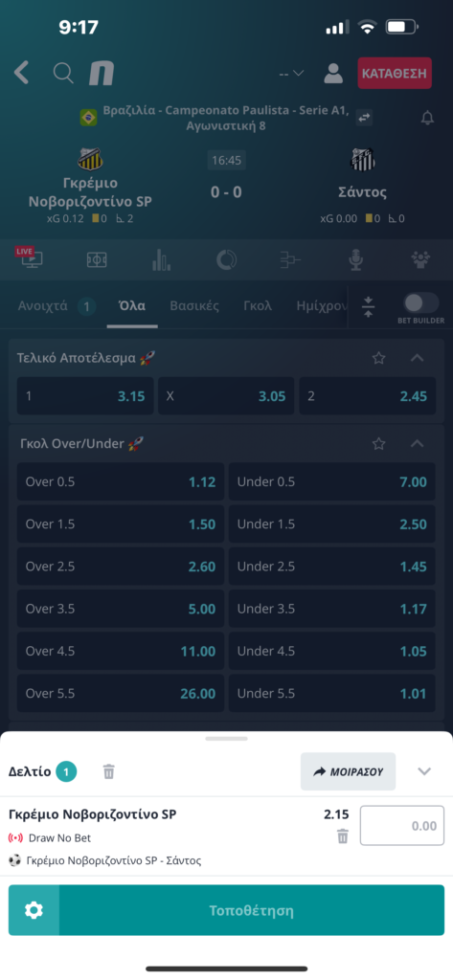Open the search magnifier icon
Image resolution: width=453 pixels, height=980 pixels.
pos(63,73)
